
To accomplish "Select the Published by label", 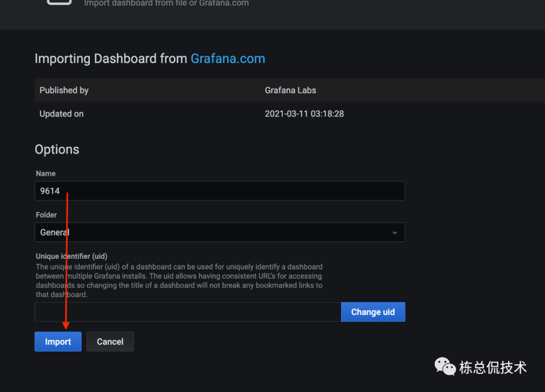I will [x=64, y=90].
